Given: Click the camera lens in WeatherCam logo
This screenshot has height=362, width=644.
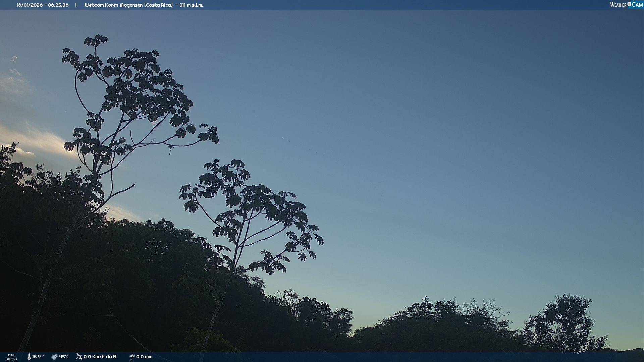Looking at the screenshot, I should point(629,4).
